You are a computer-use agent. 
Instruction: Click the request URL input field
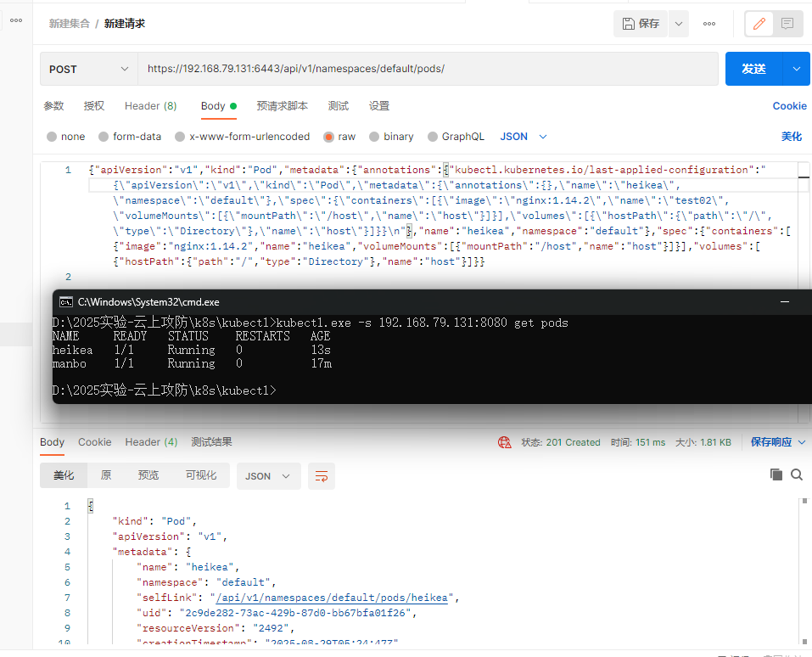[424, 69]
